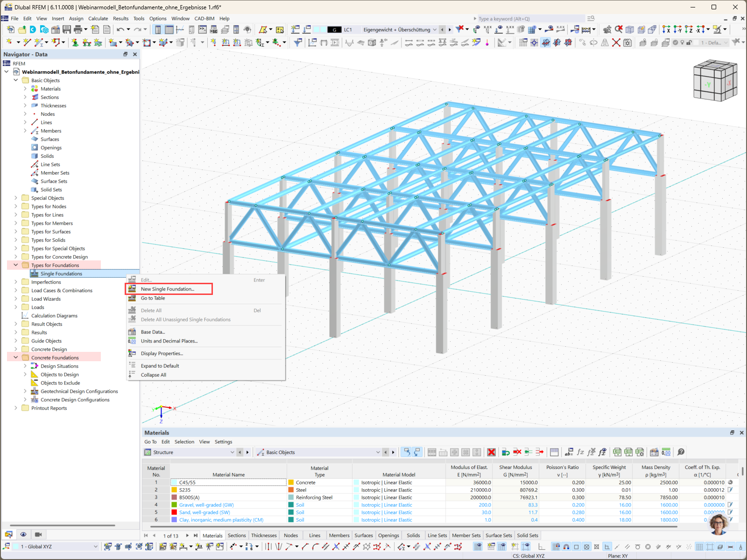Choose New Single Foundation from the context menu
This screenshot has height=560, width=747.
(x=168, y=289)
